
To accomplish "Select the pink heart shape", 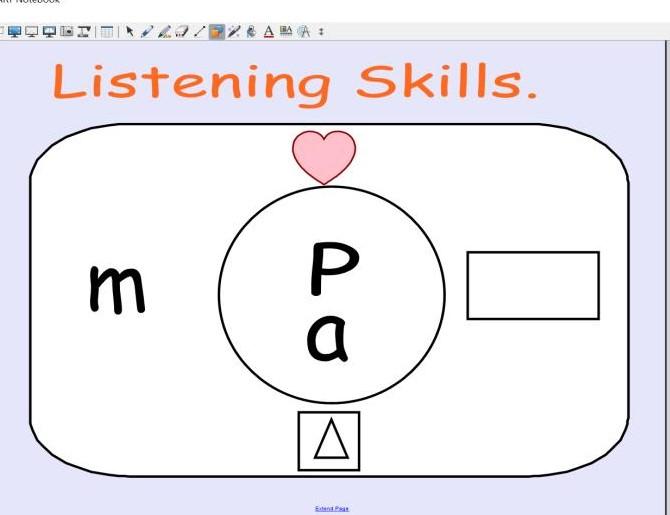I will click(324, 155).
